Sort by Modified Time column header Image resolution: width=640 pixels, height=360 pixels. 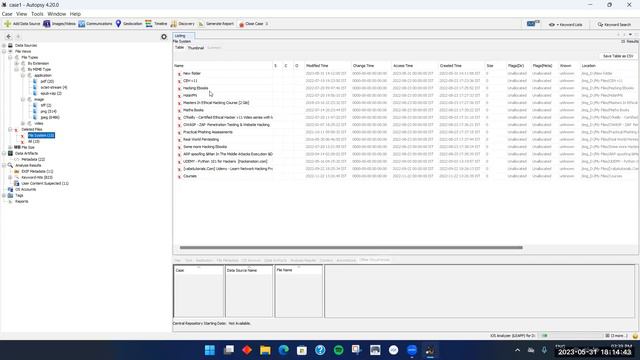coord(327,66)
